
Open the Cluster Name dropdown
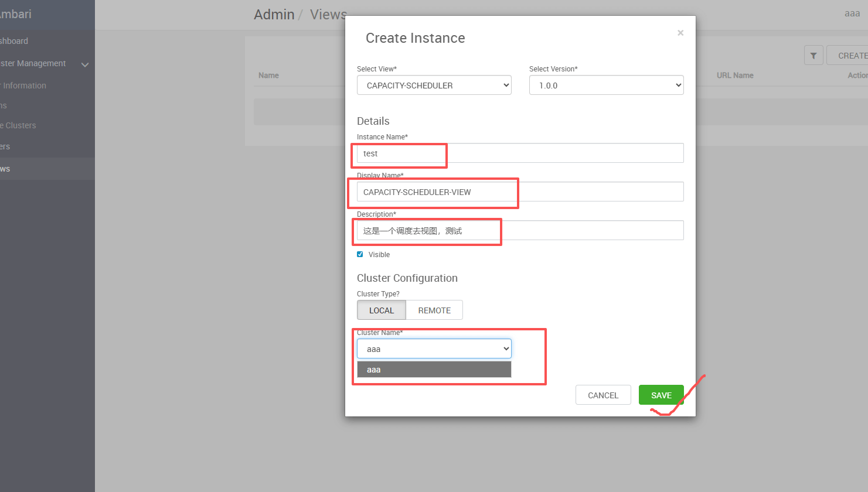pyautogui.click(x=434, y=348)
